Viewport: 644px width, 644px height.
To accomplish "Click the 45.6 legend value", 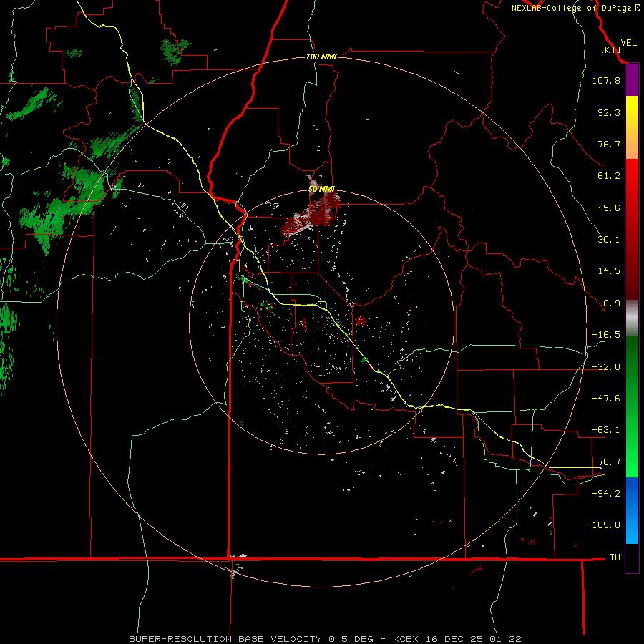I will [x=609, y=208].
